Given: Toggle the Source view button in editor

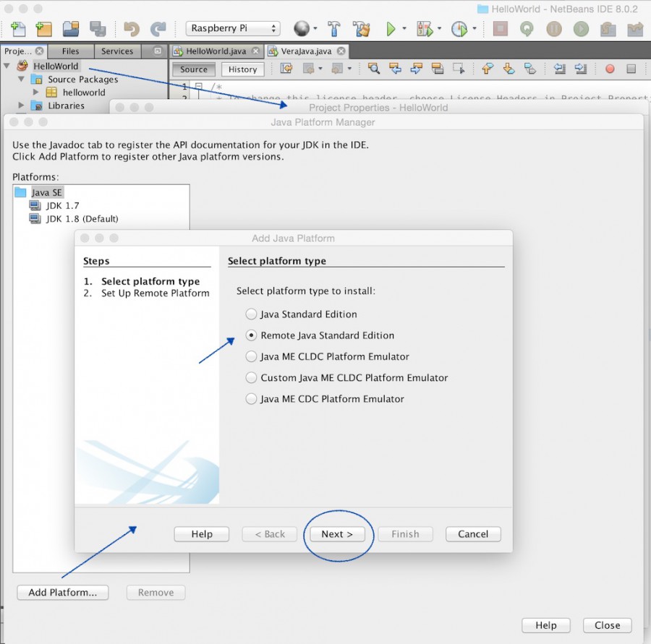Looking at the screenshot, I should [x=193, y=69].
